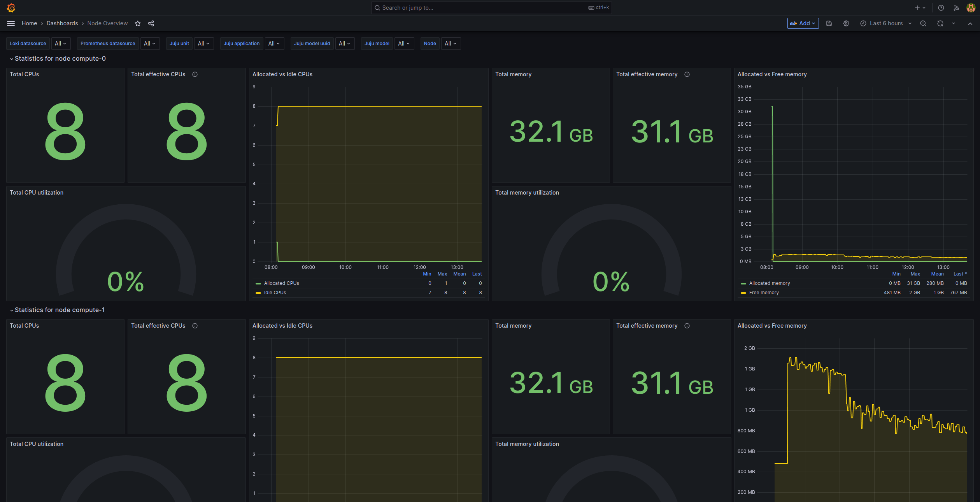
Task: Star the Node Overview dashboard
Action: tap(138, 23)
